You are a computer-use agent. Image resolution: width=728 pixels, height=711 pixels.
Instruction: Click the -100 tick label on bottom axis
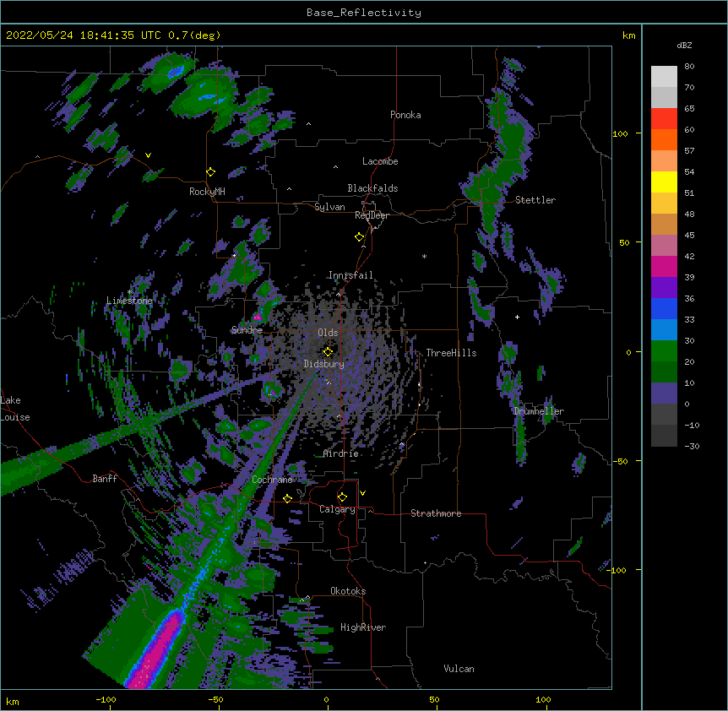coord(106,699)
